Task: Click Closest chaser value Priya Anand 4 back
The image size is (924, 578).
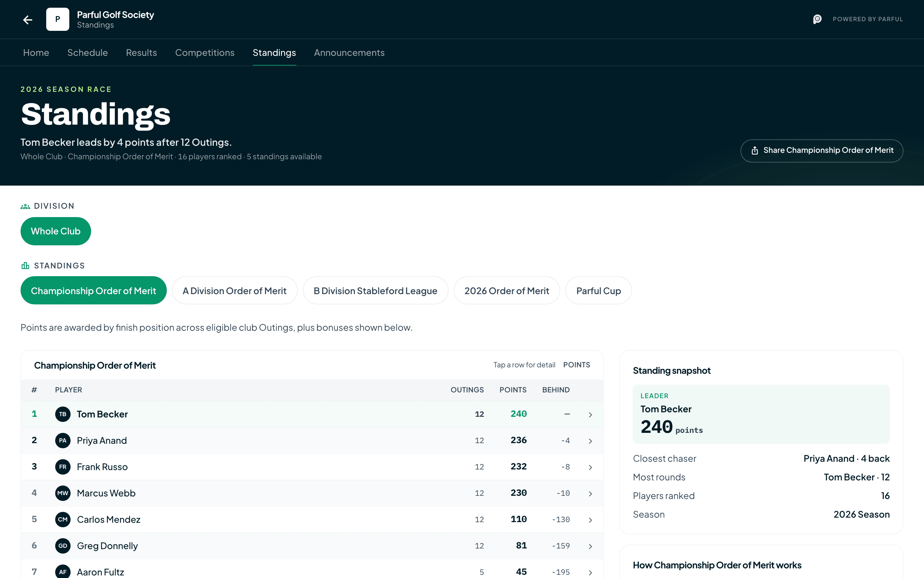Action: 846,459
